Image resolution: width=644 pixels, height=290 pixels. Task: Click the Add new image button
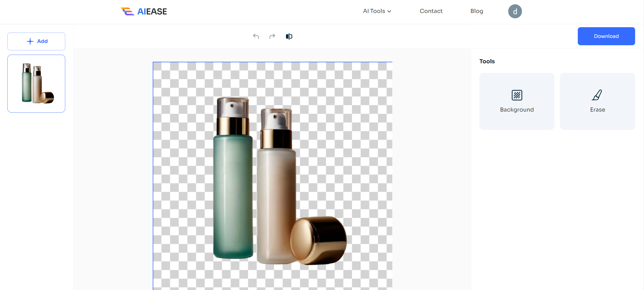[37, 41]
